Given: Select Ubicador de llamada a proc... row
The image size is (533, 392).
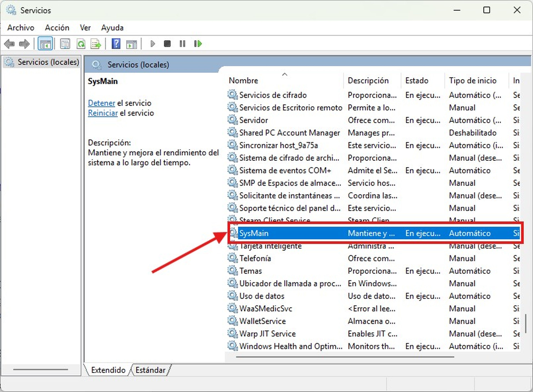Looking at the screenshot, I should pos(374,283).
